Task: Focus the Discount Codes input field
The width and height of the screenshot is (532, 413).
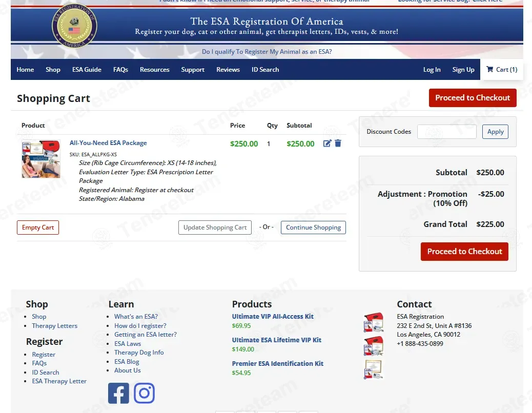Action: click(447, 132)
